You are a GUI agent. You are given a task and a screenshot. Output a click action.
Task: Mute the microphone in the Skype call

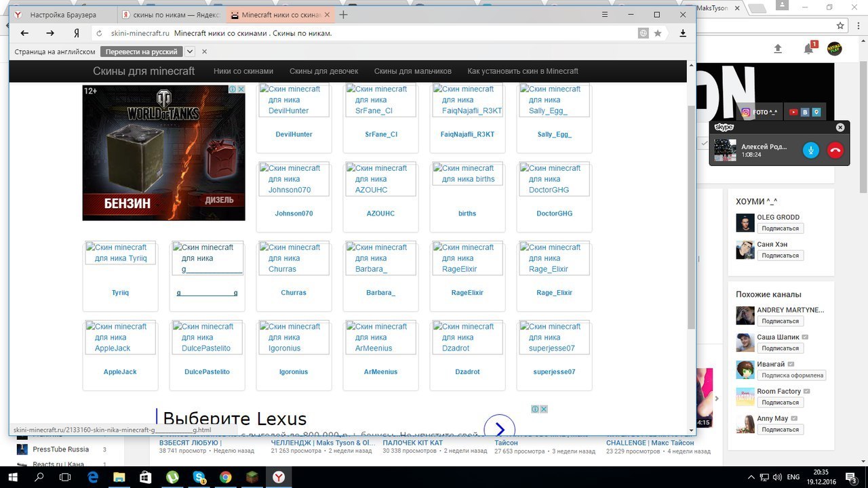(811, 150)
